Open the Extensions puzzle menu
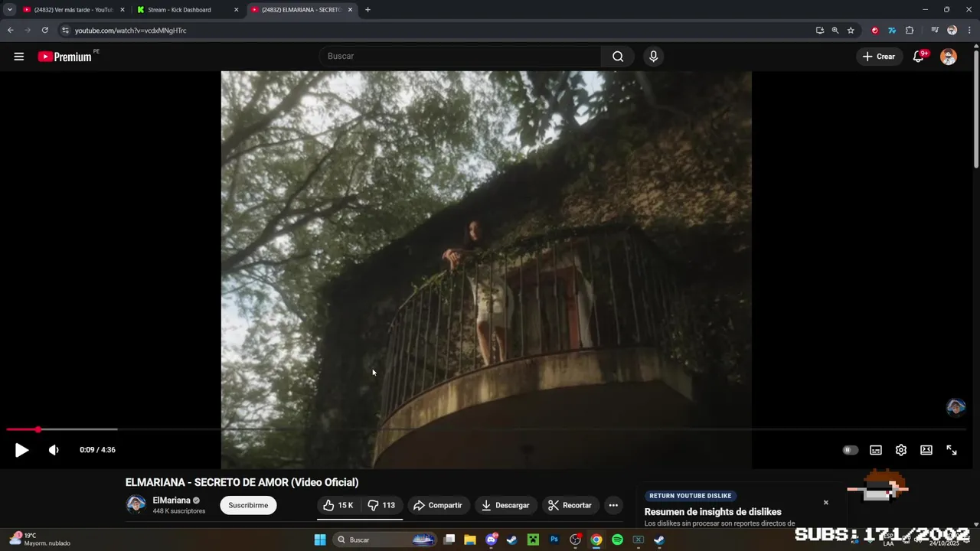This screenshot has height=551, width=980. (910, 31)
